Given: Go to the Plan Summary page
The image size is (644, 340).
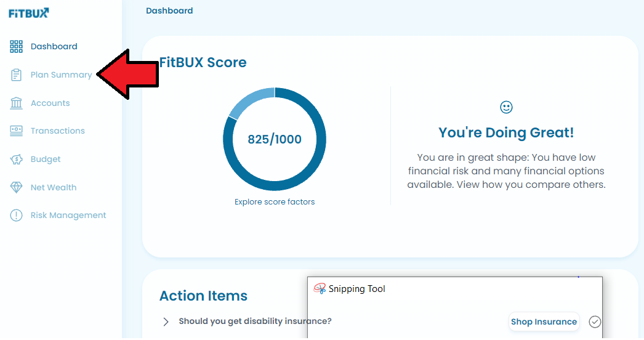Looking at the screenshot, I should click(61, 75).
